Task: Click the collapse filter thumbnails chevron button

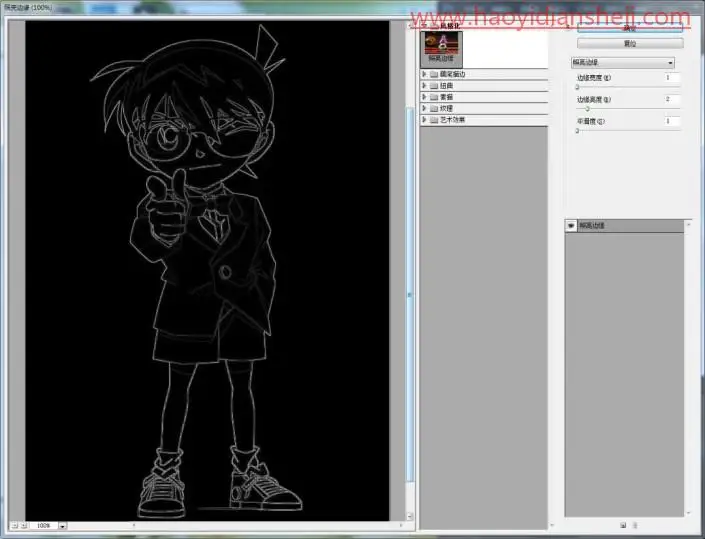Action: pyautogui.click(x=568, y=27)
